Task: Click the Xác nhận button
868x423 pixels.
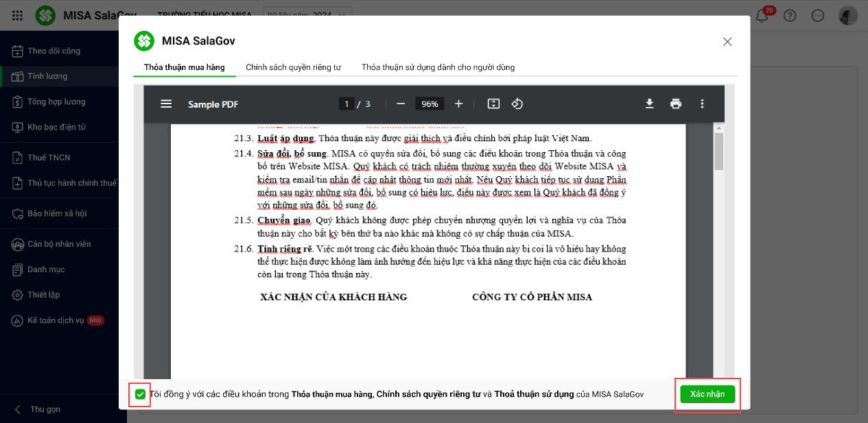Action: (x=707, y=394)
